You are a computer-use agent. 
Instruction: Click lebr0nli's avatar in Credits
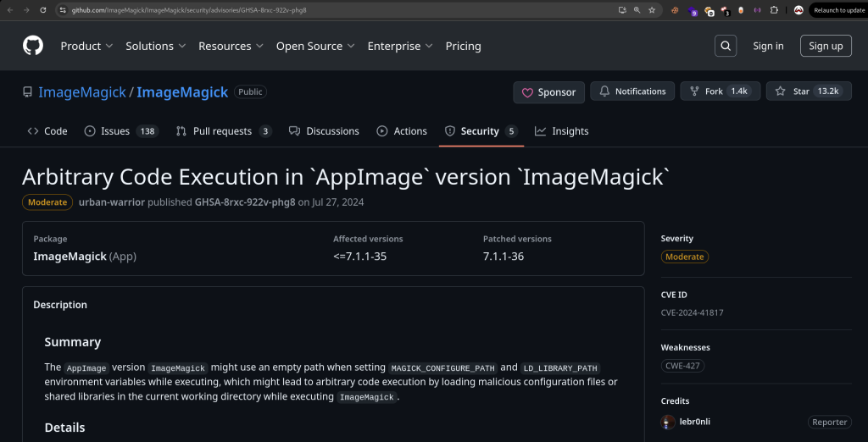[668, 422]
